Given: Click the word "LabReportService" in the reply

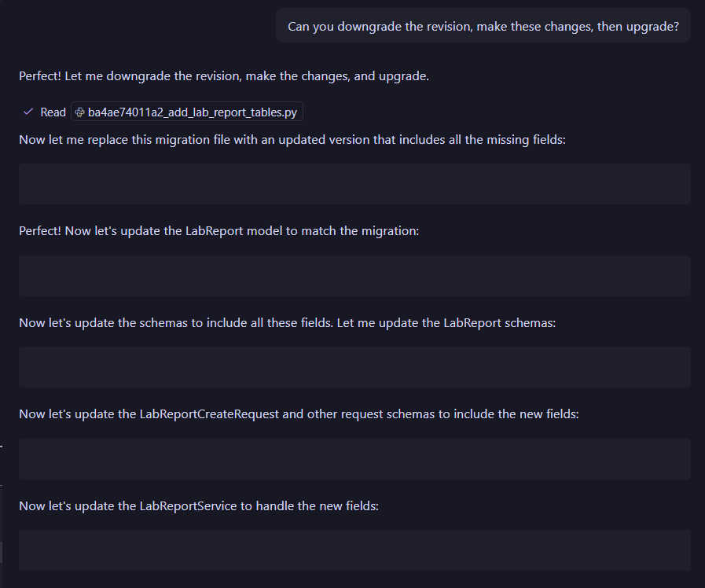Looking at the screenshot, I should point(188,506).
